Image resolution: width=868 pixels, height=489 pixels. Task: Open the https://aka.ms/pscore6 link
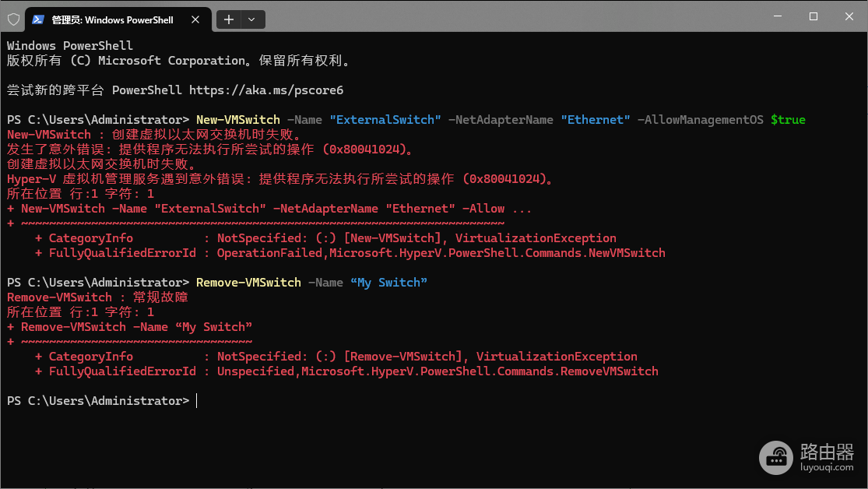tap(266, 90)
